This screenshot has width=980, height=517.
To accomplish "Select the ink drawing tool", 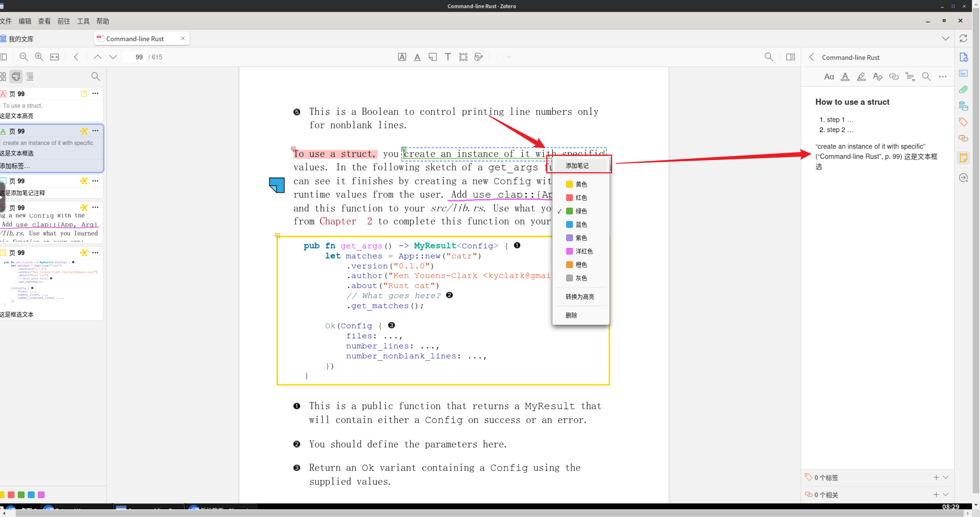I will click(x=479, y=57).
